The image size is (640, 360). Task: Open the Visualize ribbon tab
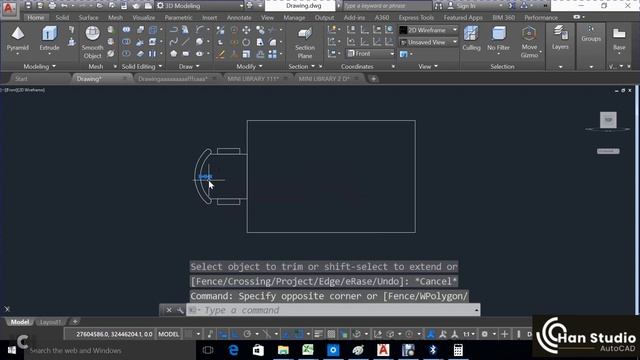(144, 18)
